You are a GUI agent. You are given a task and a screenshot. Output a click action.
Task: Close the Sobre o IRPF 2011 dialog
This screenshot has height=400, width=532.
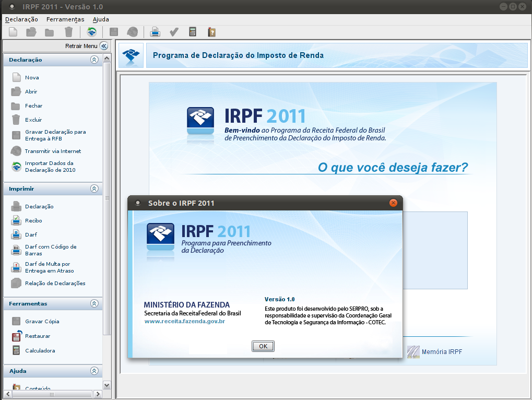[393, 203]
